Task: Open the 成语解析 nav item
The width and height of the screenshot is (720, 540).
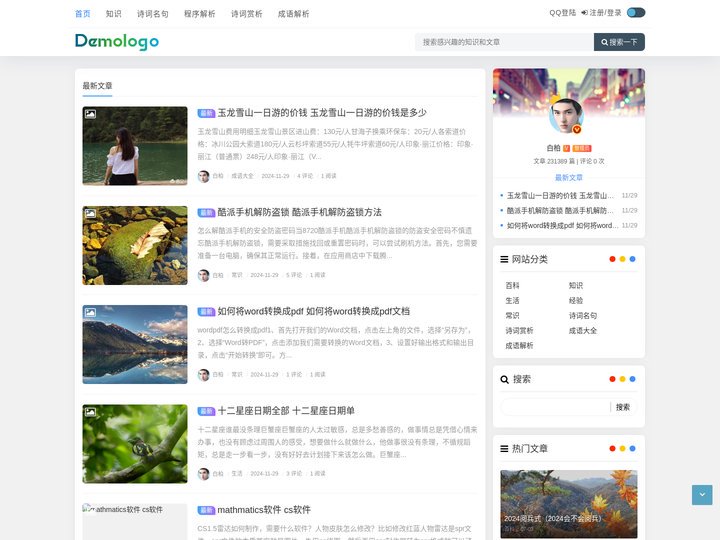Action: (293, 14)
